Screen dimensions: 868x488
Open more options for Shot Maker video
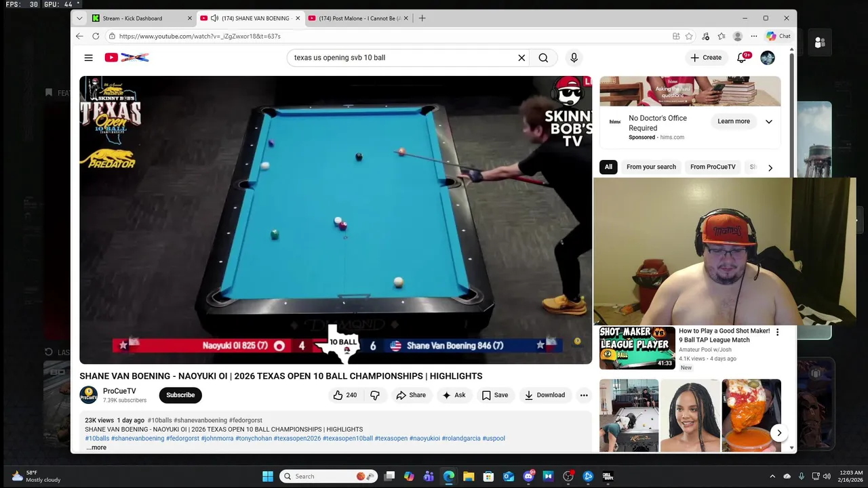777,332
